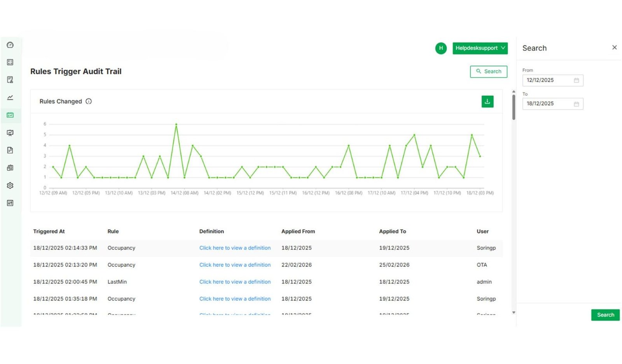This screenshot has width=622, height=364.
Task: Click the Applied From column header
Action: 298,232
